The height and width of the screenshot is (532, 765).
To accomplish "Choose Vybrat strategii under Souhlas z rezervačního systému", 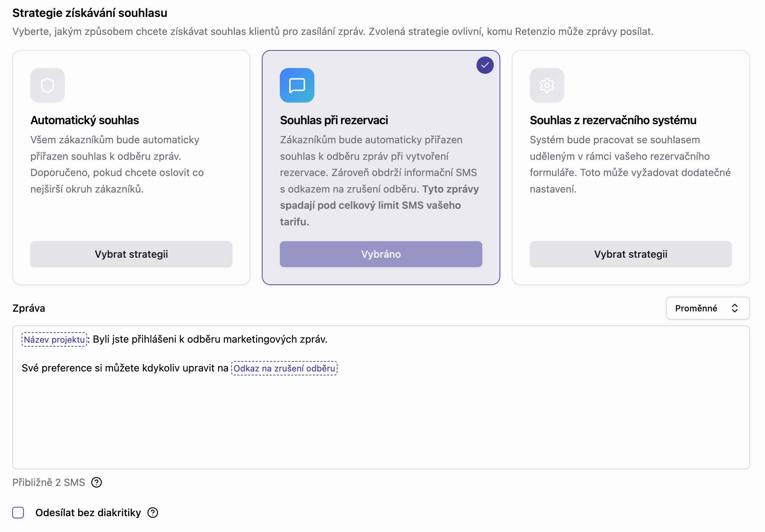I will click(x=630, y=254).
